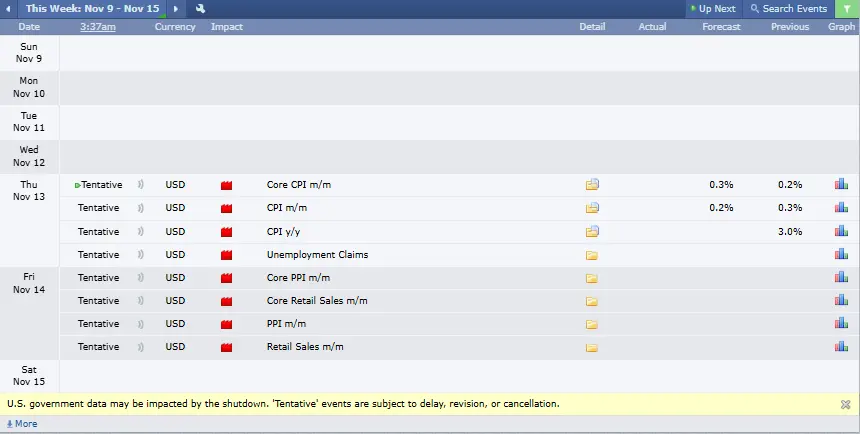Open detail folder for Unemployment Claims

[592, 255]
